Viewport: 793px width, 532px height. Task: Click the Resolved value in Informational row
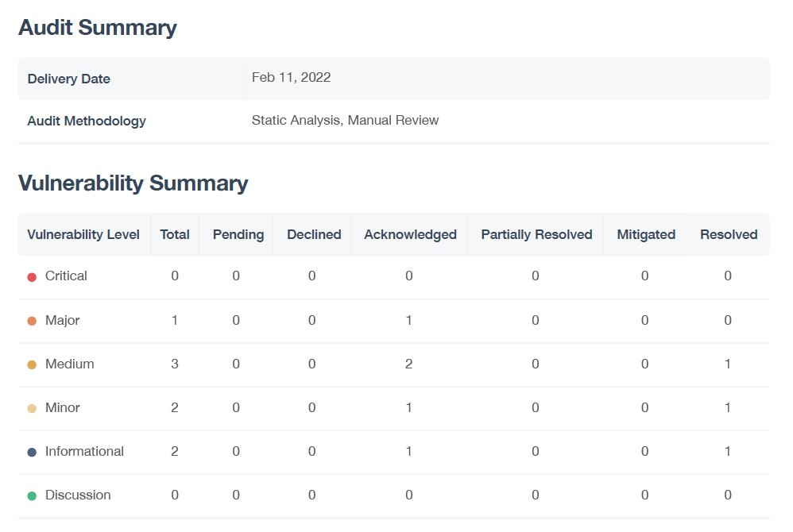tap(728, 451)
